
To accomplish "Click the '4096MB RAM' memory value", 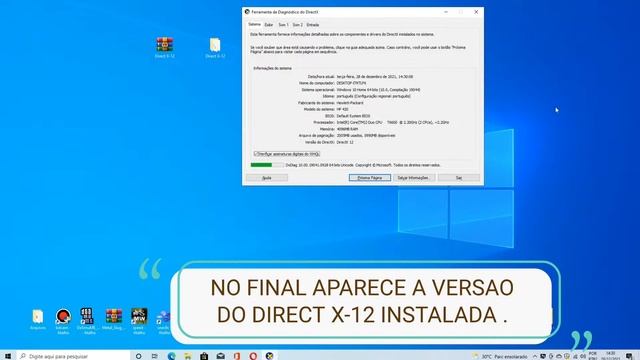I will point(347,129).
